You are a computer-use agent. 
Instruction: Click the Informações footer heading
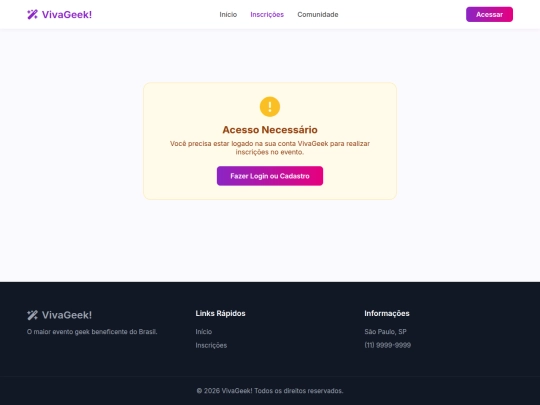click(x=387, y=313)
